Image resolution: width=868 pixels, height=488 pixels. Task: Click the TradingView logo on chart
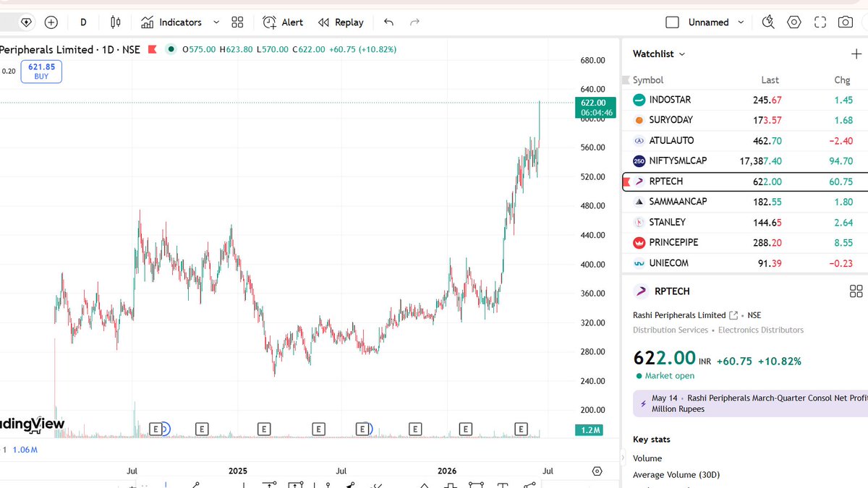pyautogui.click(x=32, y=424)
